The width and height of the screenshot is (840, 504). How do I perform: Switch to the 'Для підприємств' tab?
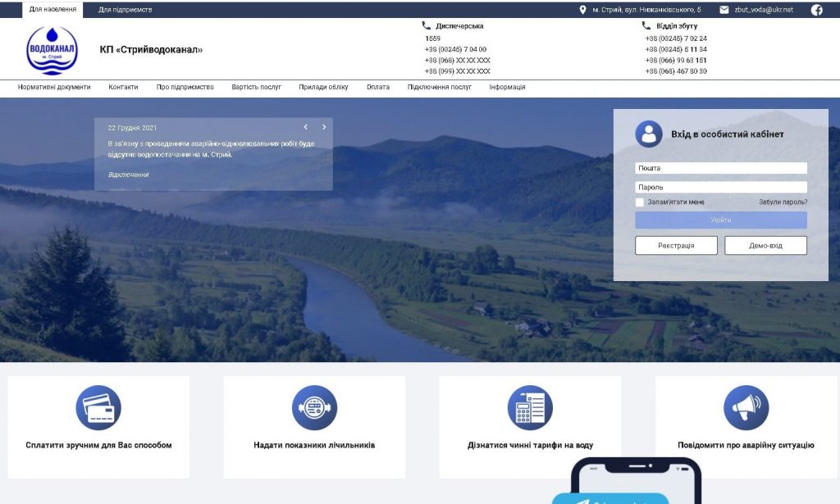click(125, 10)
